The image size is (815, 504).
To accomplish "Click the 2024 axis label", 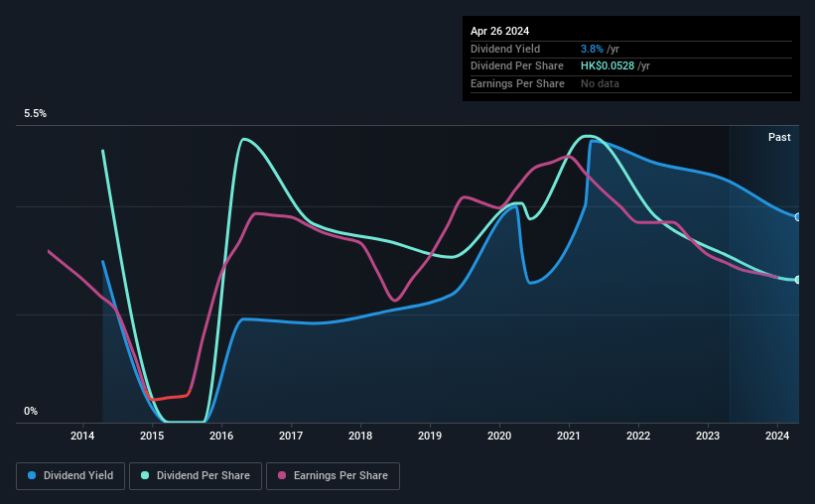I will pyautogui.click(x=777, y=436).
